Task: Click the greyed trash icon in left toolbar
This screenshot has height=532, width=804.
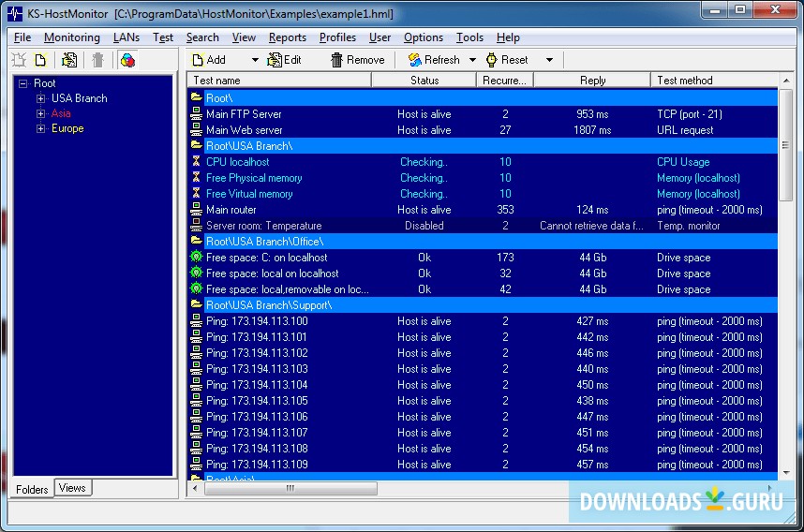Action: (x=97, y=60)
